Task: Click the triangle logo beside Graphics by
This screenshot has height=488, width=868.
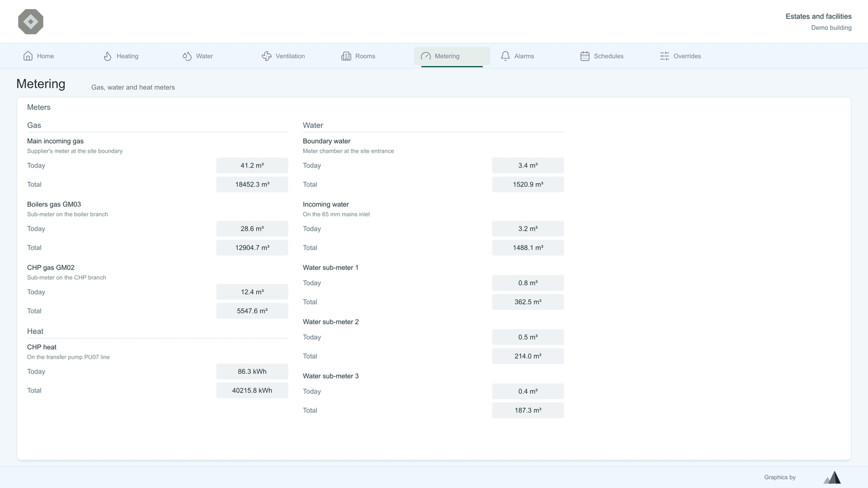Action: pyautogui.click(x=832, y=477)
